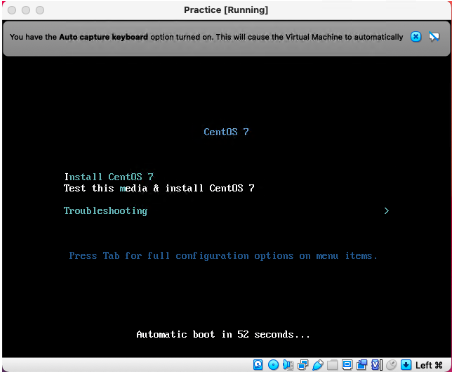Viewport: 456px width, 375px height.
Task: Click the CentOS 7 heading text
Action: coord(226,132)
